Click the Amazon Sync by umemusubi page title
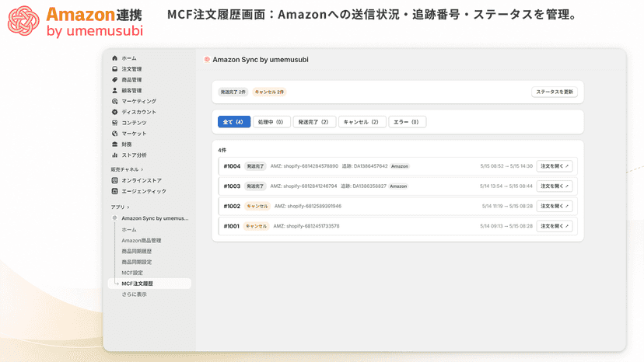The width and height of the screenshot is (644, 362). [261, 60]
